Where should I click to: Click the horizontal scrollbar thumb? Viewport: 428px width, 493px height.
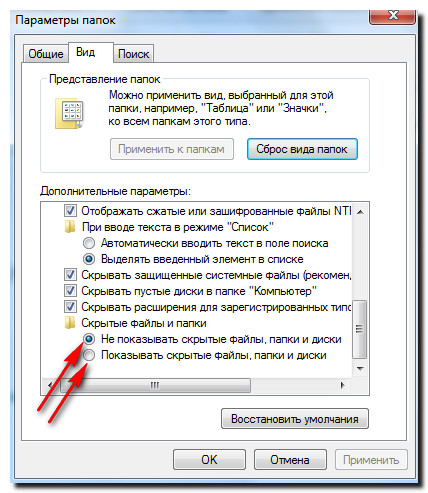tap(155, 386)
